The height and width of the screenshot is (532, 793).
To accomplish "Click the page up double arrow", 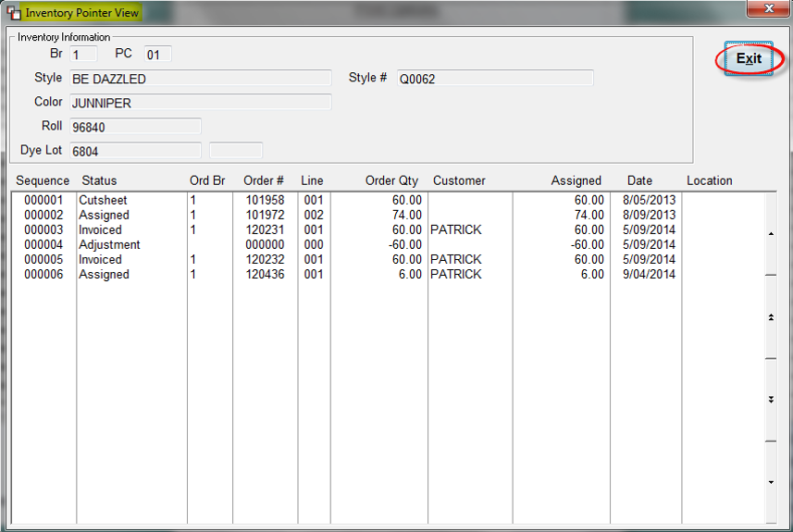I will point(771,317).
